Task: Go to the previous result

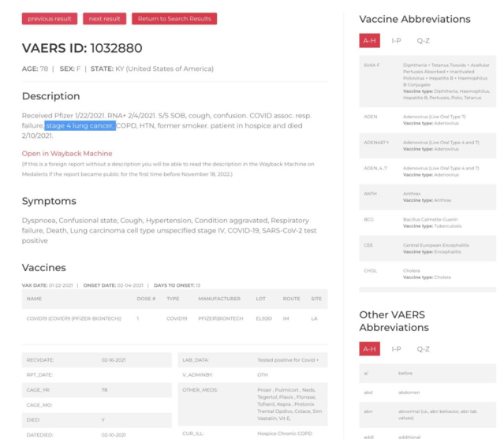Action: click(x=50, y=19)
